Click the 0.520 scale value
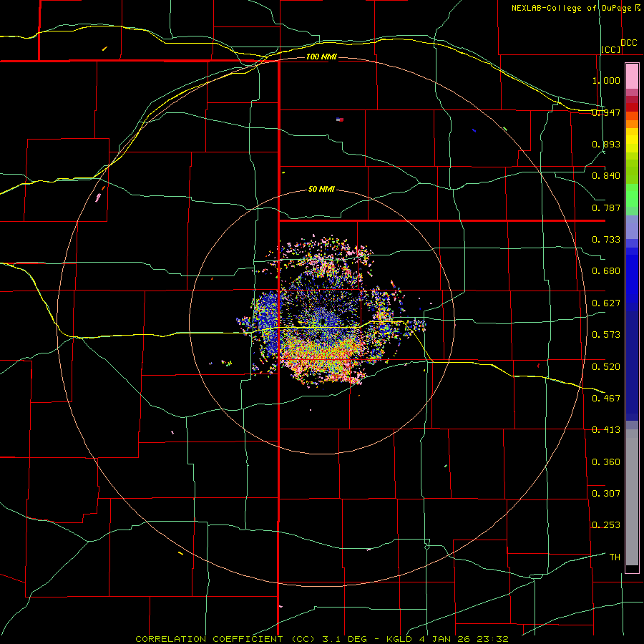644x644 pixels. [606, 367]
